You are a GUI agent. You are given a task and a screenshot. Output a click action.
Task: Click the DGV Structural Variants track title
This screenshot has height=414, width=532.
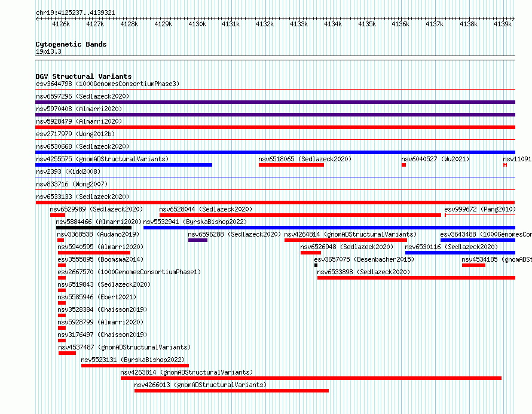[84, 76]
